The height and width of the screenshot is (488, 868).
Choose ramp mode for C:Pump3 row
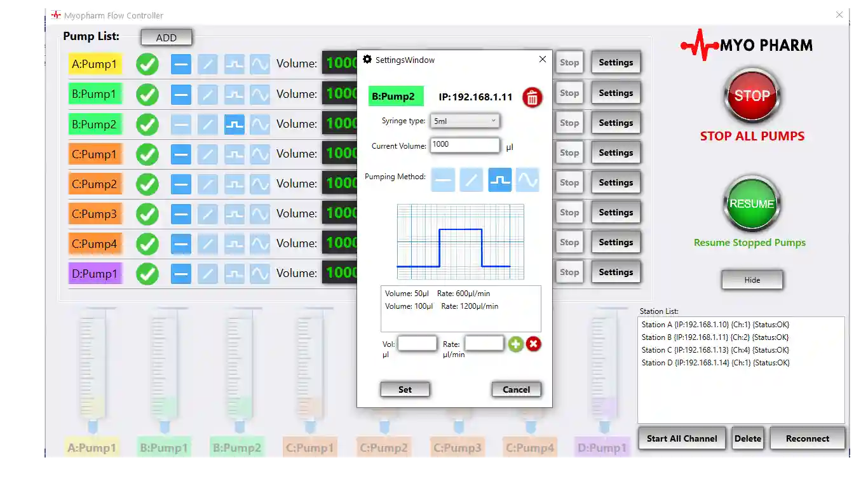coord(208,213)
